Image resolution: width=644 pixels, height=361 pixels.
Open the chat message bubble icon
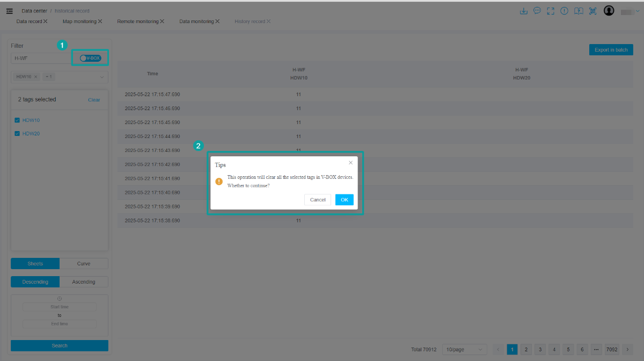[x=537, y=11]
